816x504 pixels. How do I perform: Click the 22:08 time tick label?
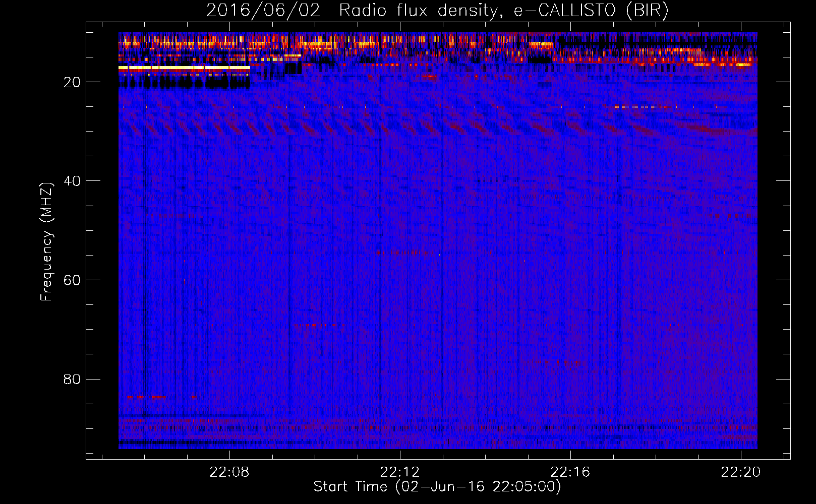pyautogui.click(x=229, y=472)
